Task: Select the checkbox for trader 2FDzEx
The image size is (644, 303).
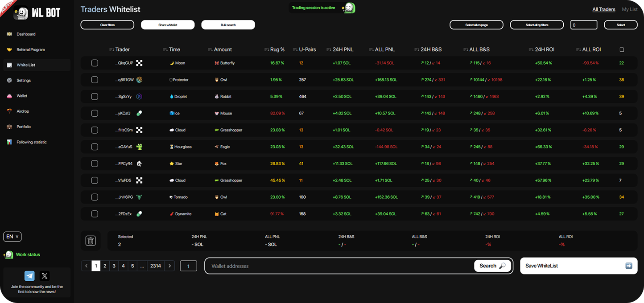Action: [x=95, y=214]
